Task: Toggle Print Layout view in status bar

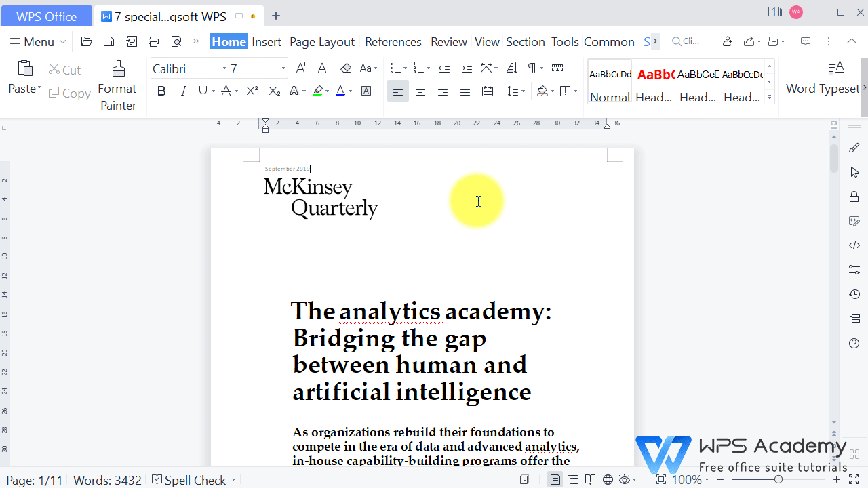Action: tap(555, 480)
